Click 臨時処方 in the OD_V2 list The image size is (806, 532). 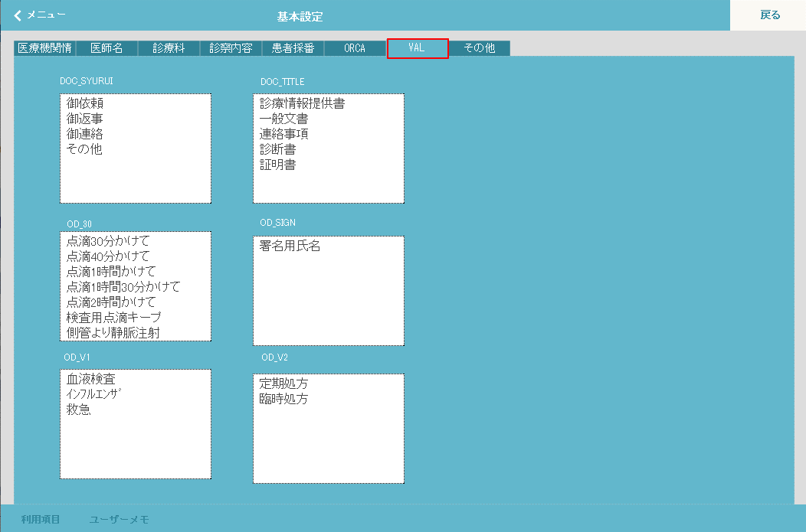(283, 399)
